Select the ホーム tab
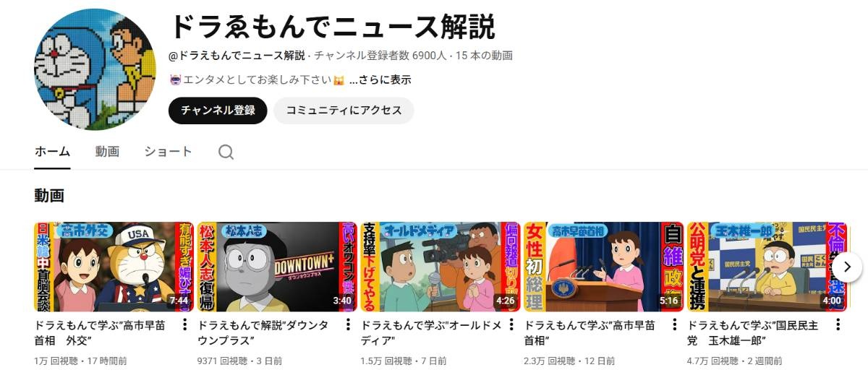Screen dimensions: 868x375 tap(52, 152)
